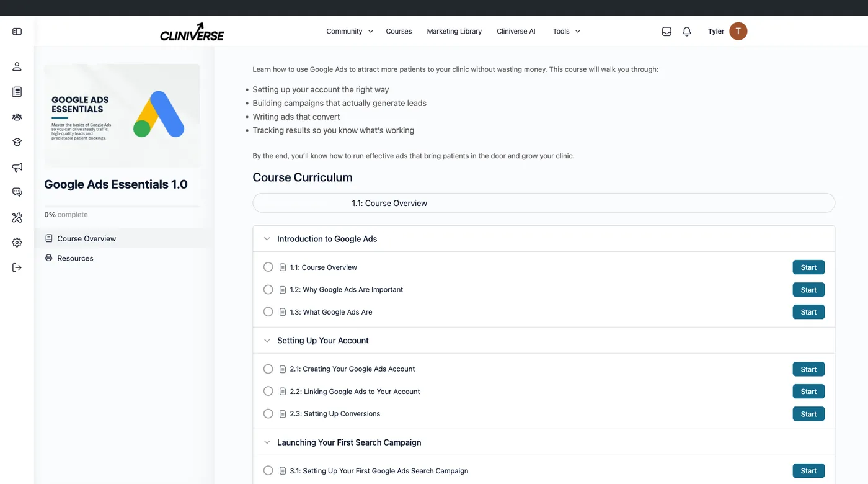Click document icon beside 1.1: Course Overview lesson
Image resolution: width=868 pixels, height=484 pixels.
tap(283, 267)
